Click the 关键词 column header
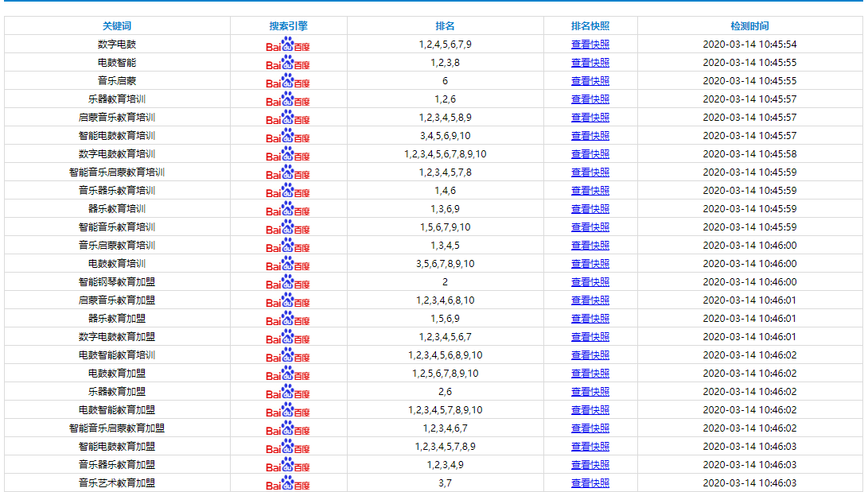The width and height of the screenshot is (868, 492). click(x=117, y=26)
